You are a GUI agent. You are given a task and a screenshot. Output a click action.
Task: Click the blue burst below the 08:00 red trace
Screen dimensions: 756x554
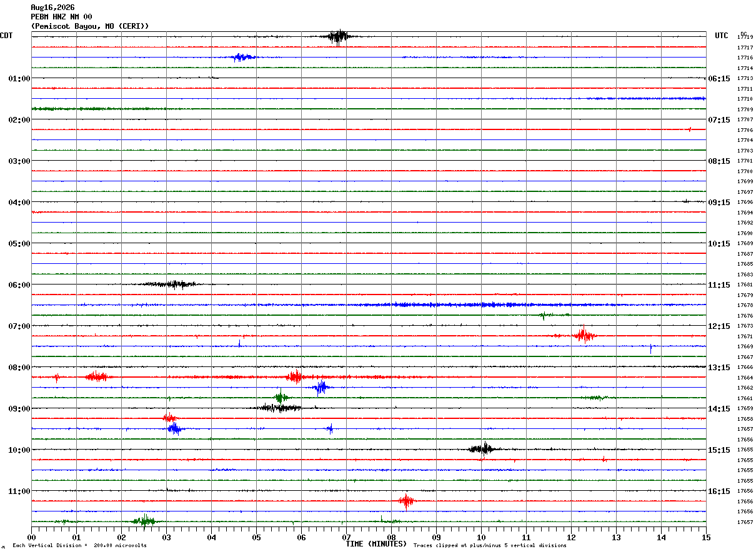(321, 388)
